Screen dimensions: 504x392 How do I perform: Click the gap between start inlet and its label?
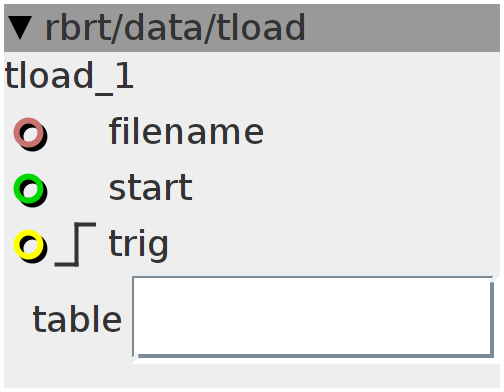tap(78, 189)
